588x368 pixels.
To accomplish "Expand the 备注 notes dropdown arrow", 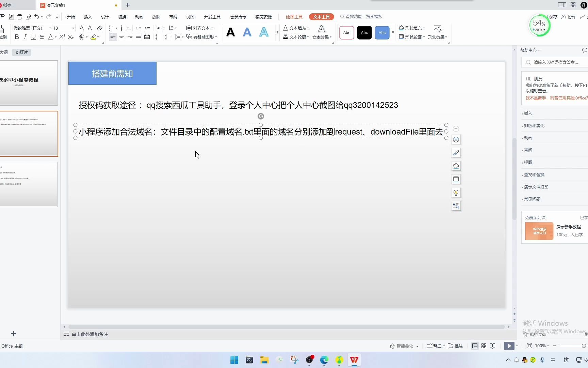I will click(x=443, y=346).
